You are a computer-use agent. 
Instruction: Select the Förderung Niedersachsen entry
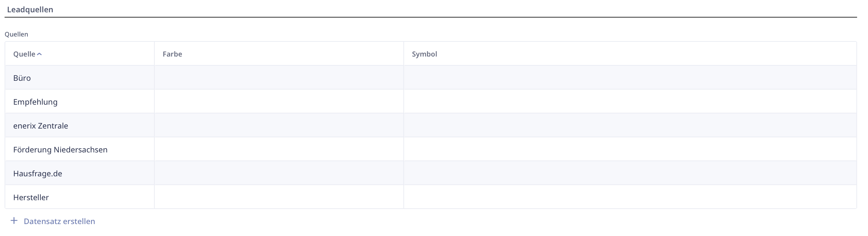pyautogui.click(x=60, y=150)
